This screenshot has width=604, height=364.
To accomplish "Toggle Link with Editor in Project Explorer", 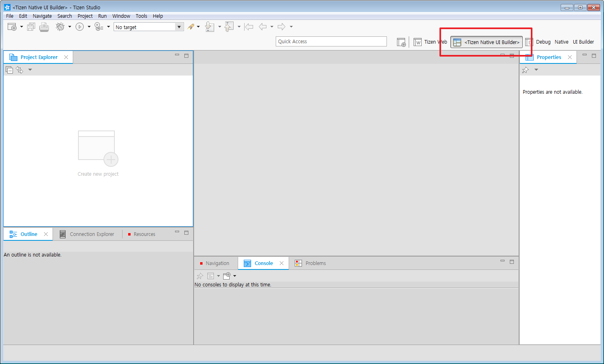I will point(19,70).
